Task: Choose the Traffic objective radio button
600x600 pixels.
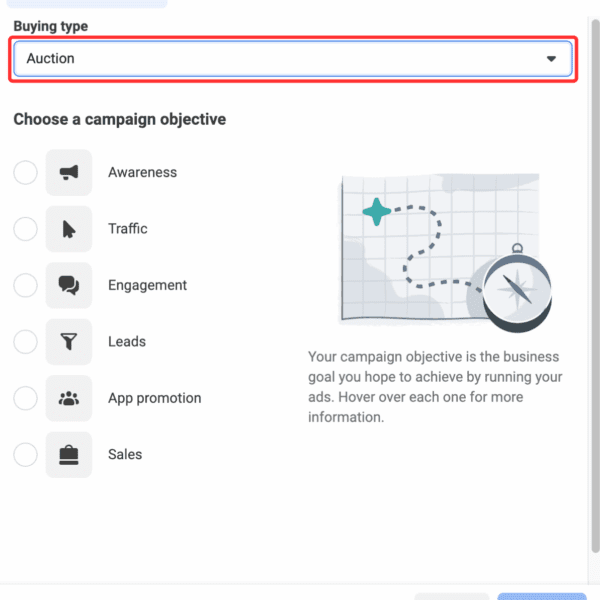Action: [25, 229]
